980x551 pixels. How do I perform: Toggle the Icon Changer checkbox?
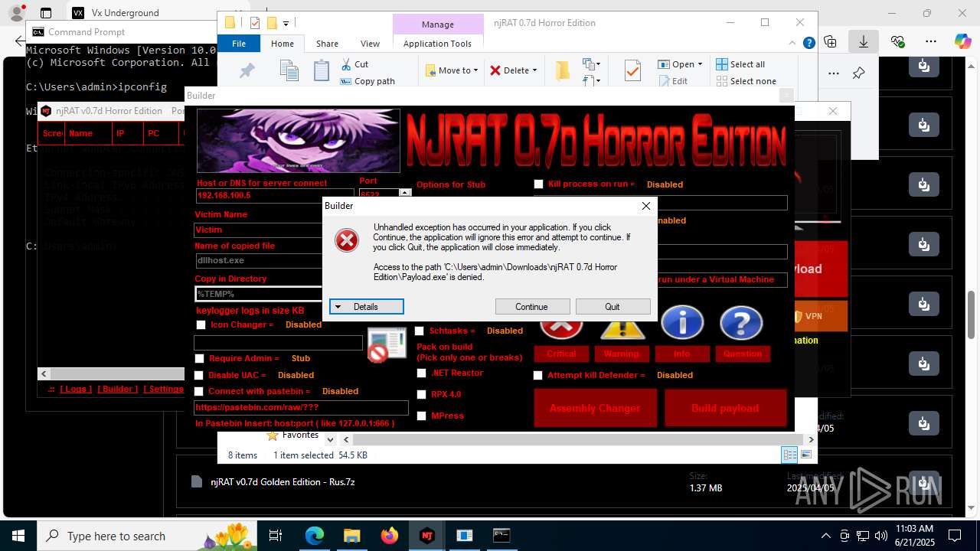[x=201, y=325]
